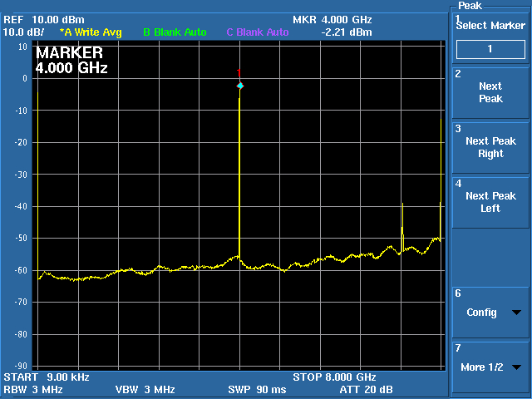Click the REF 10.00 dBm readout
This screenshot has width=532, height=399.
(x=38, y=19)
